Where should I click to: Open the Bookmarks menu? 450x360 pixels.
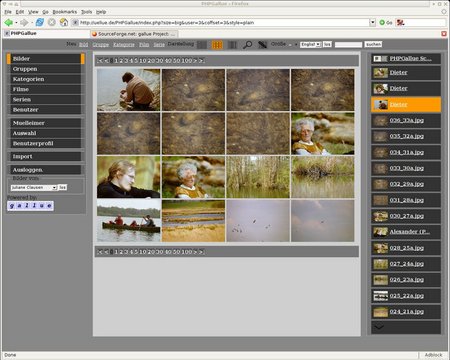tap(65, 12)
